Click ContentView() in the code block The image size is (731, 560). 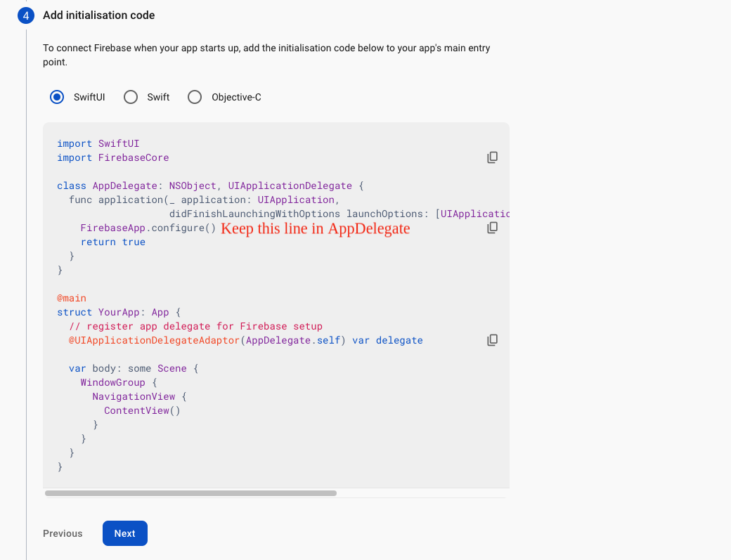(x=142, y=410)
